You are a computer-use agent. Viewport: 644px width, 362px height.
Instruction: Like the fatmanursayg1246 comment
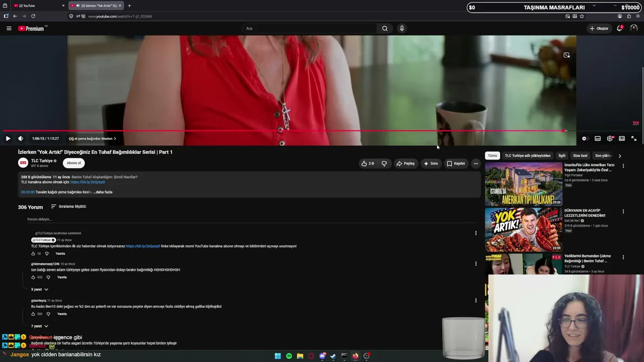pos(33,277)
